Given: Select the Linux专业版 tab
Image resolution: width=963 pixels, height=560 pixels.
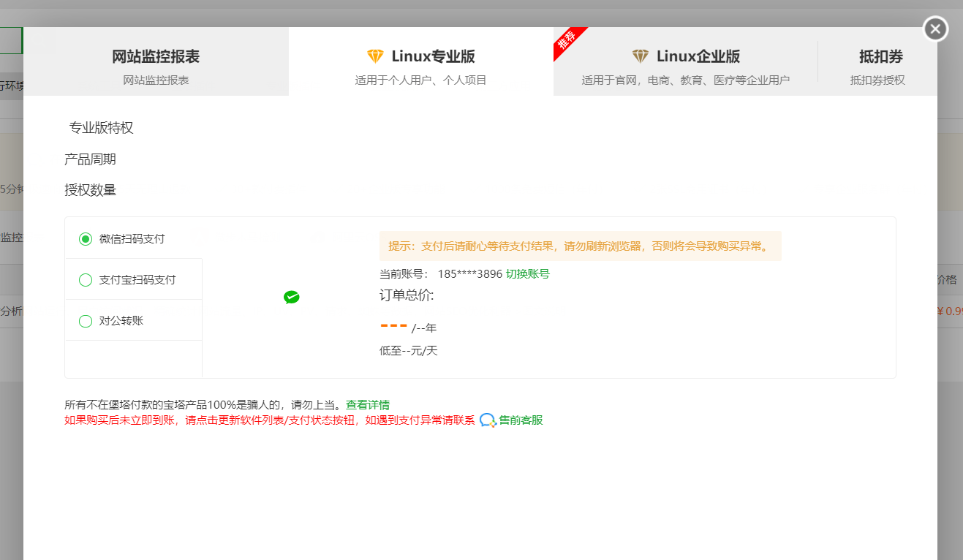Looking at the screenshot, I should 421,61.
